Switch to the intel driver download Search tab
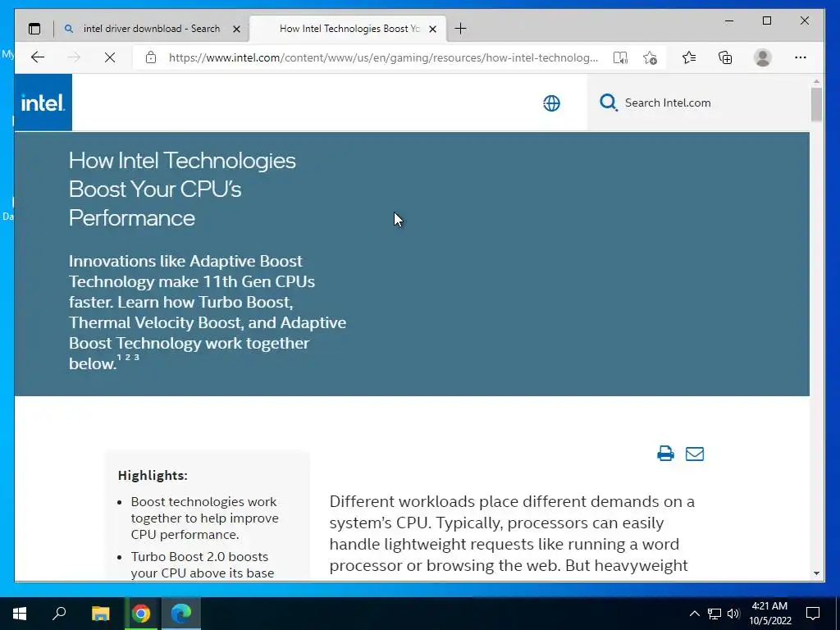 (152, 29)
